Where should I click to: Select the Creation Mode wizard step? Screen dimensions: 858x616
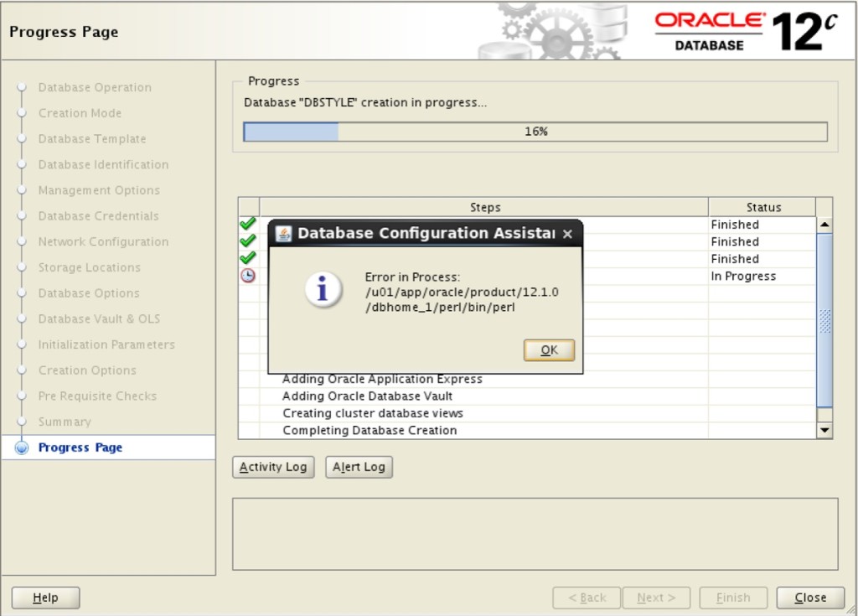(80, 113)
